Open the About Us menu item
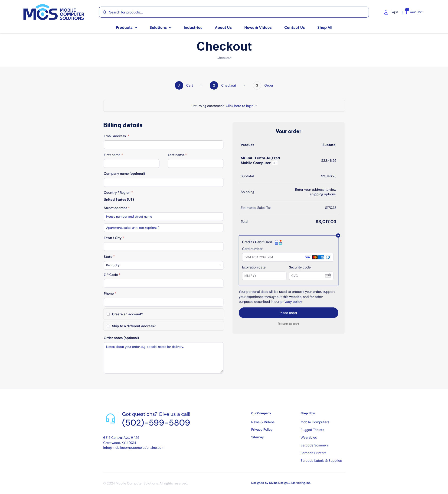 point(223,28)
